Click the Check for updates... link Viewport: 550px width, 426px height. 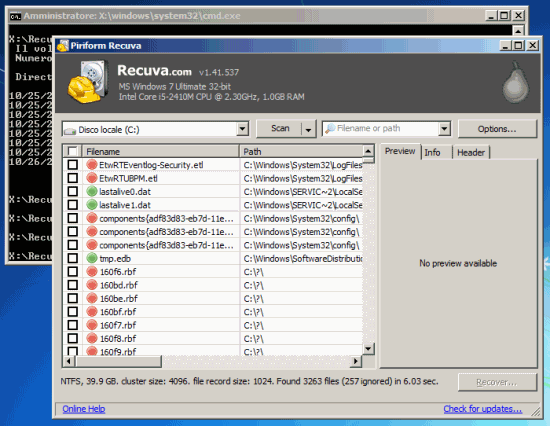pyautogui.click(x=483, y=409)
